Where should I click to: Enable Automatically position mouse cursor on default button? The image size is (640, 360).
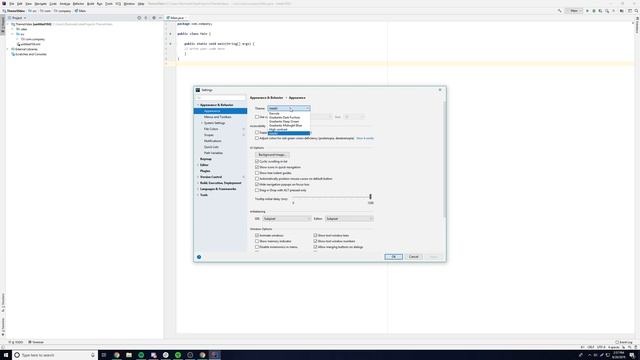(x=257, y=179)
